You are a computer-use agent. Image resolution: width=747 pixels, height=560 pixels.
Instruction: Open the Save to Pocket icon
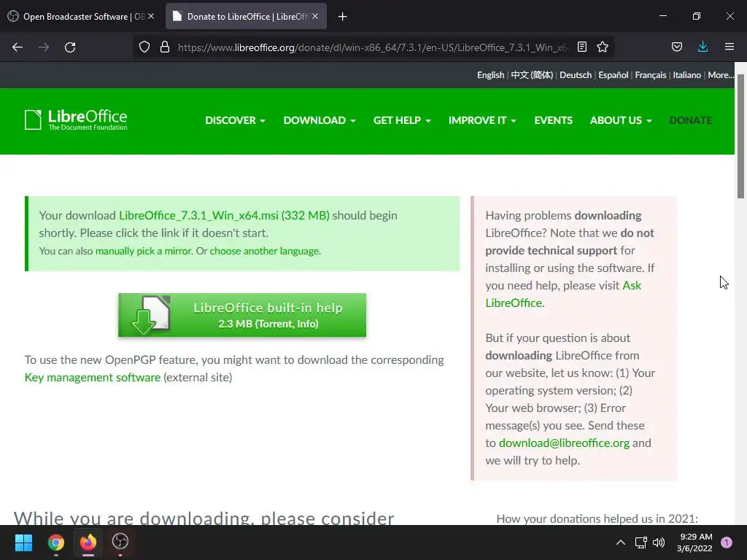(x=676, y=47)
